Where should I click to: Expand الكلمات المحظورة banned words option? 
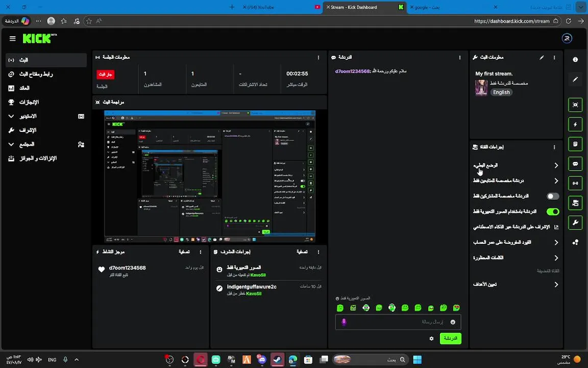pos(516,258)
